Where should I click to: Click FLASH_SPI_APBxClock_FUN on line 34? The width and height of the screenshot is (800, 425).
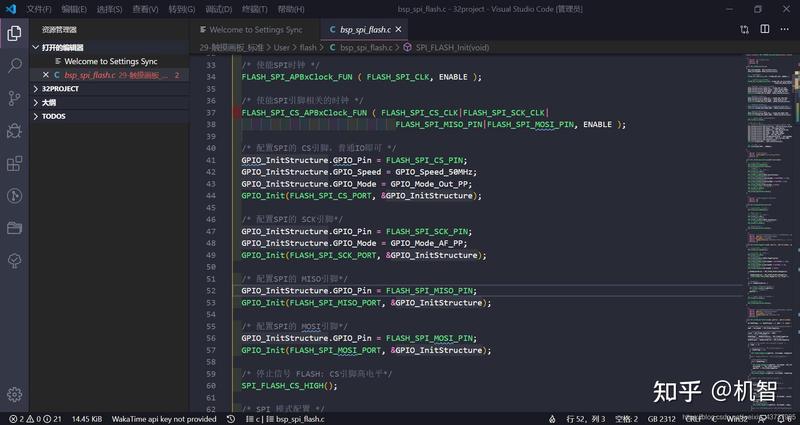297,77
